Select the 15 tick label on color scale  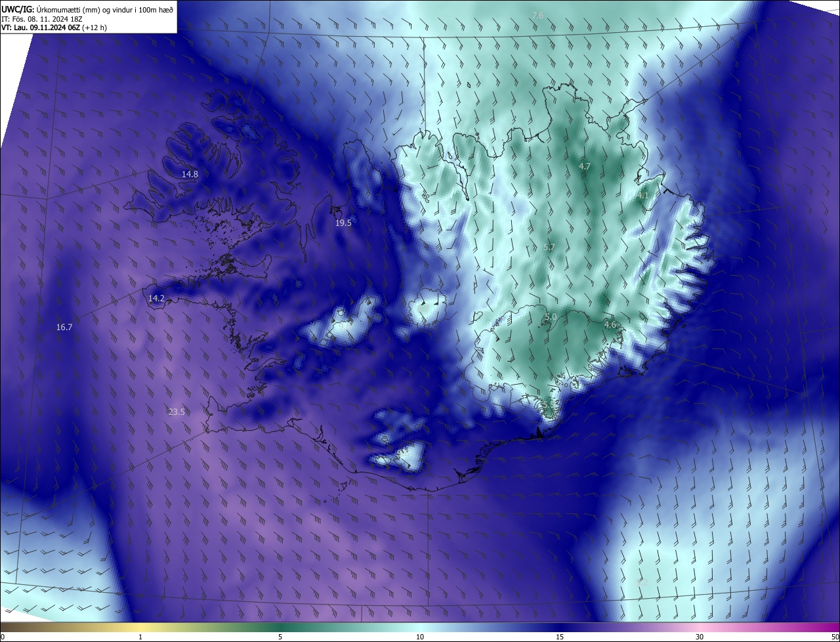560,637
